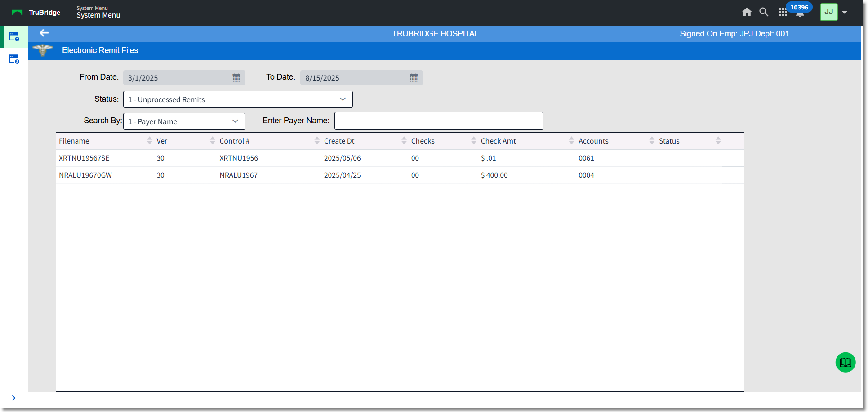Sort by the Status column arrows
The image size is (868, 413).
tap(718, 141)
